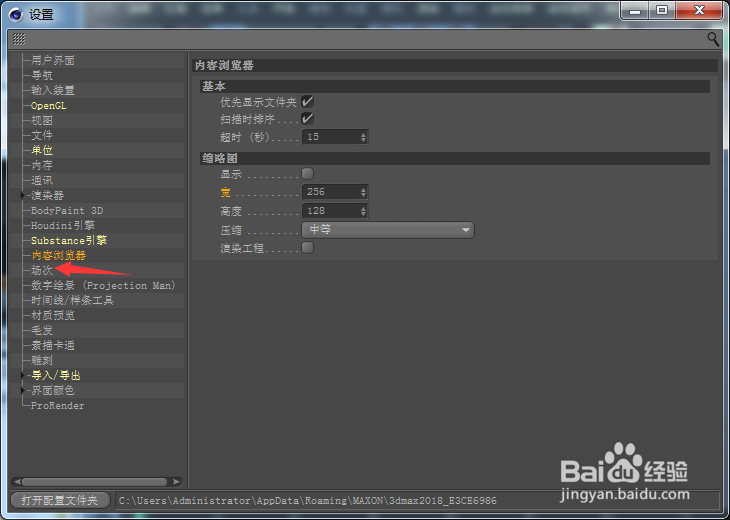730x520 pixels.
Task: Click the configuration path text field
Action: [417, 500]
